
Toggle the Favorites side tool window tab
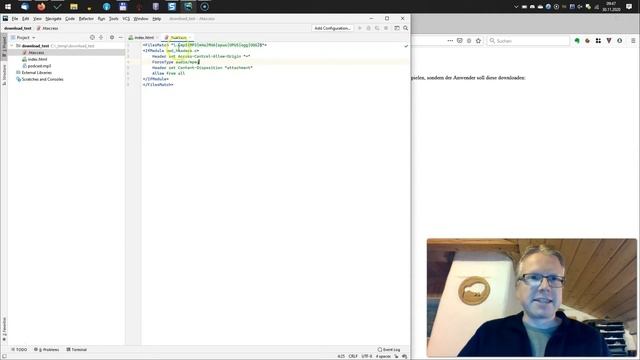coord(4,329)
